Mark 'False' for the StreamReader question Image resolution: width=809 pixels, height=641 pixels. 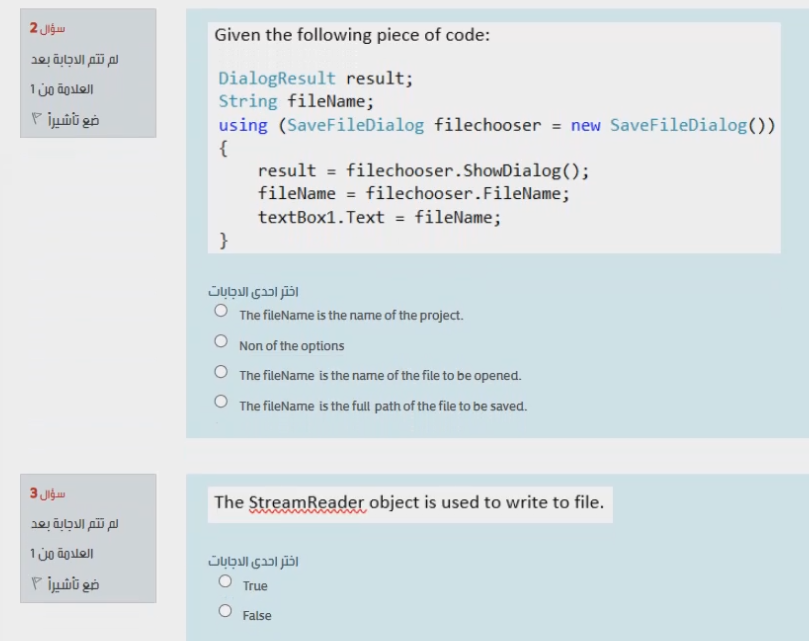pyautogui.click(x=225, y=608)
